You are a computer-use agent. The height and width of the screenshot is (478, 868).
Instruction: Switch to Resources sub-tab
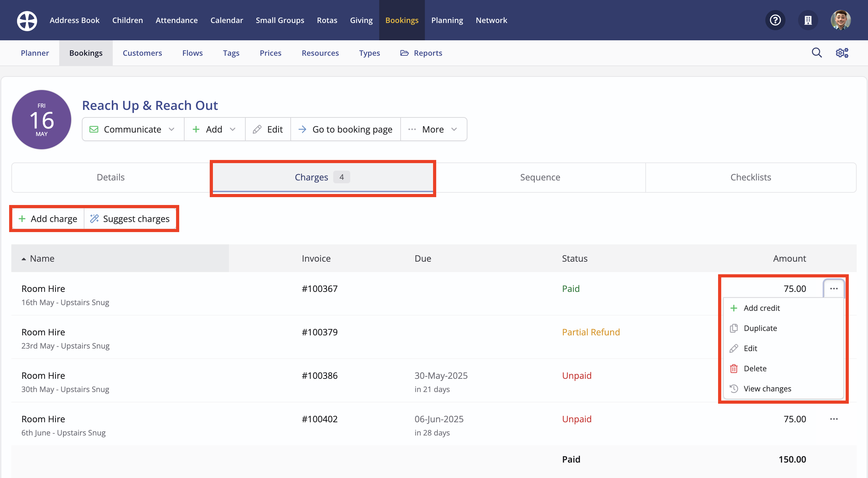(x=320, y=53)
